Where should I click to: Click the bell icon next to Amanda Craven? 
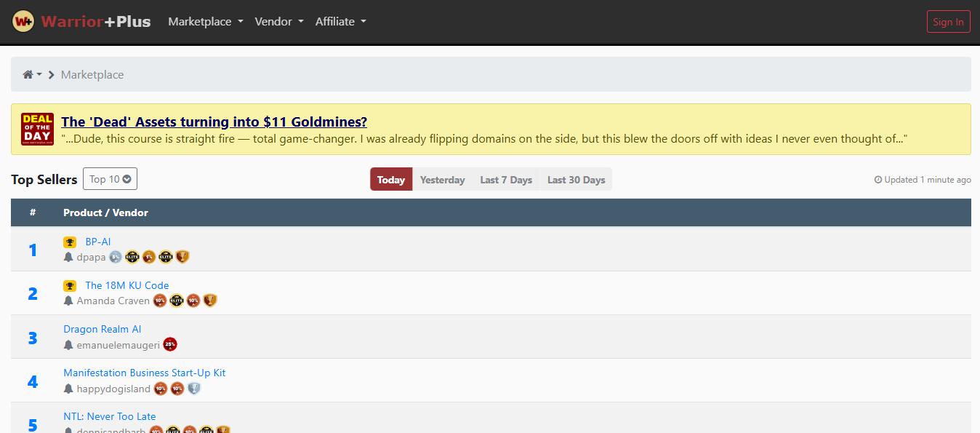[x=68, y=301]
